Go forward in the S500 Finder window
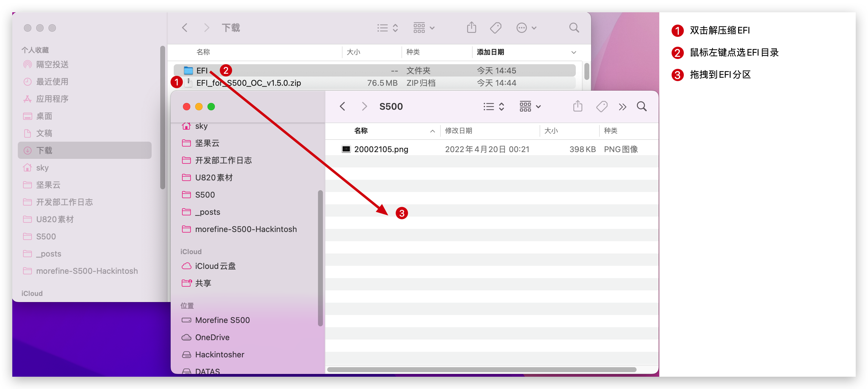Viewport: 868px width, 389px height. [x=364, y=107]
